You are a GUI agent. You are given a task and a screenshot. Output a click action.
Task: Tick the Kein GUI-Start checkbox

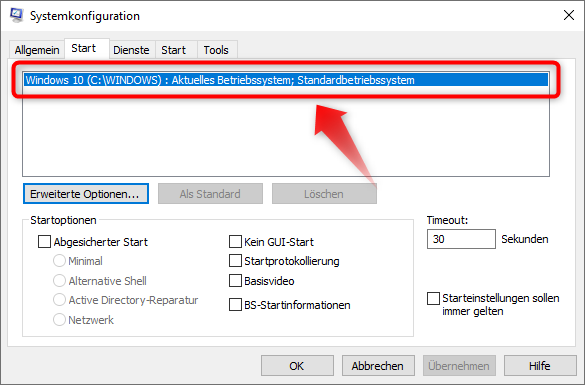pos(235,241)
